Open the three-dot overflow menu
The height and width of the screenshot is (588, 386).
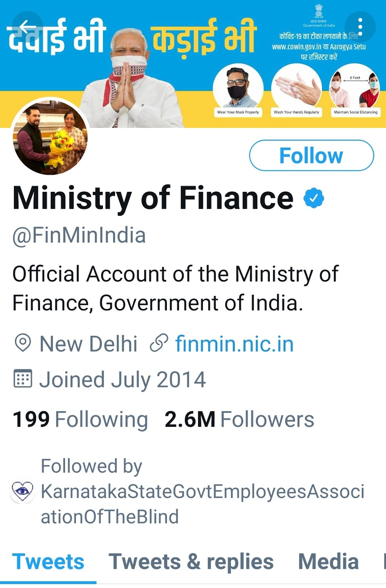coord(360,26)
